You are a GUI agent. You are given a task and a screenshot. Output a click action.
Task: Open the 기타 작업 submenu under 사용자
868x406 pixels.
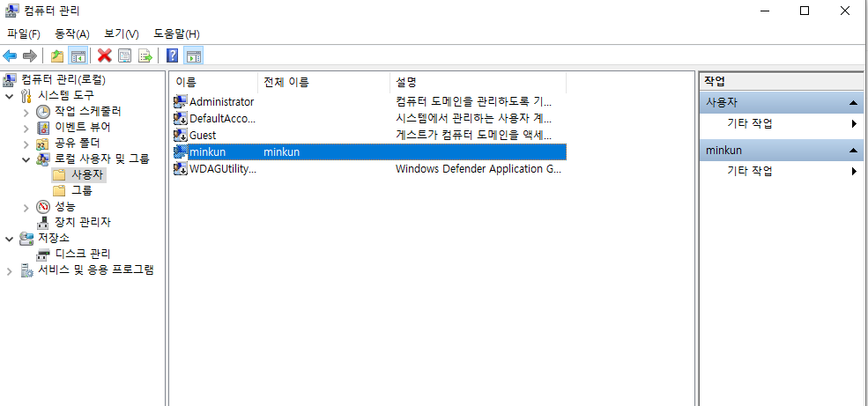pyautogui.click(x=781, y=123)
